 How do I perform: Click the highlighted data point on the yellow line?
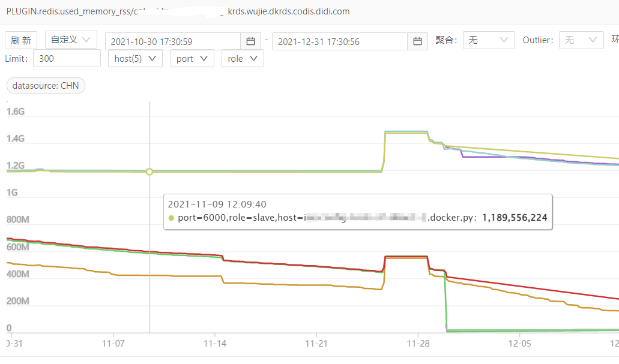(149, 172)
